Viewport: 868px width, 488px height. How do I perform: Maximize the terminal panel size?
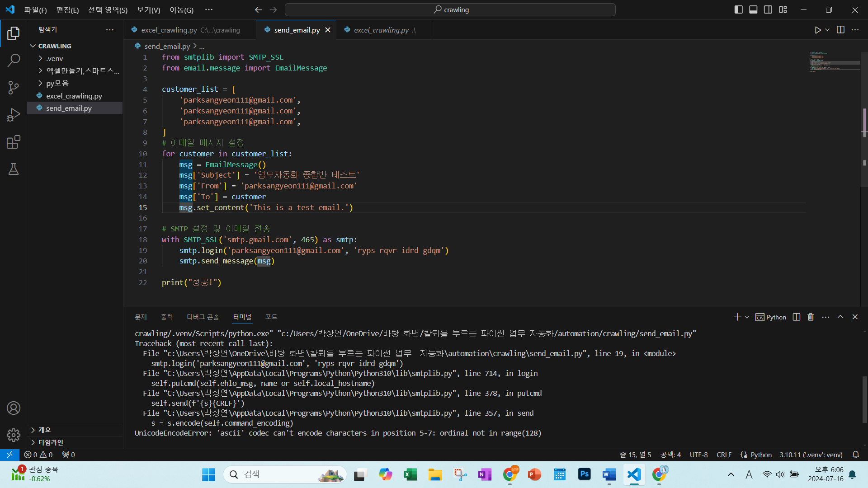click(840, 317)
